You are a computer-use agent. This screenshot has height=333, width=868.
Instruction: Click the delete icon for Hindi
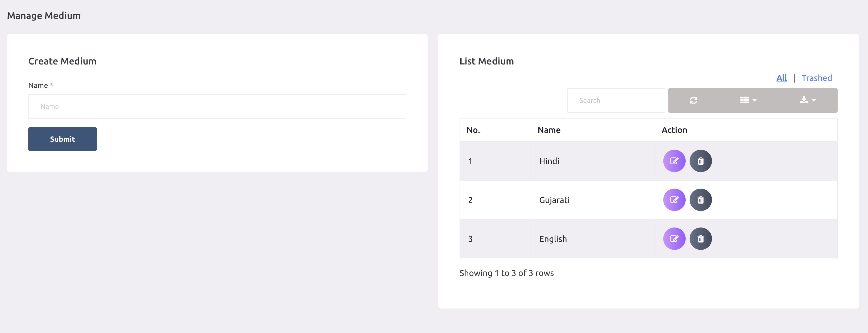click(700, 161)
